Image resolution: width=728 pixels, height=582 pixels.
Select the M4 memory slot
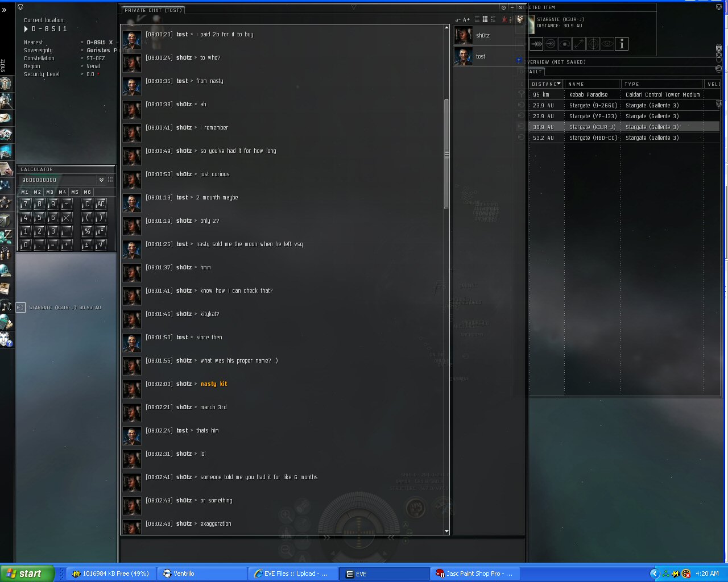click(62, 192)
